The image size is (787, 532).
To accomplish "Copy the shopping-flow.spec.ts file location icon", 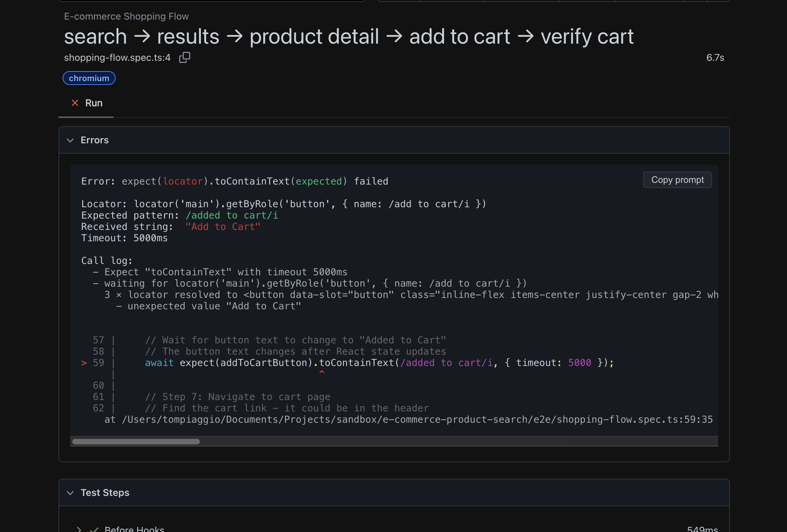I will point(185,57).
